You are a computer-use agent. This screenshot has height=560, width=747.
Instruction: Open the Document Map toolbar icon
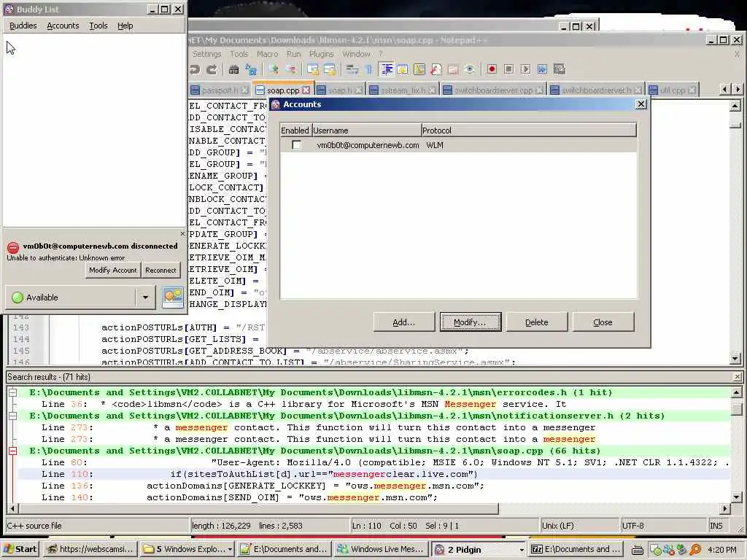[x=419, y=69]
